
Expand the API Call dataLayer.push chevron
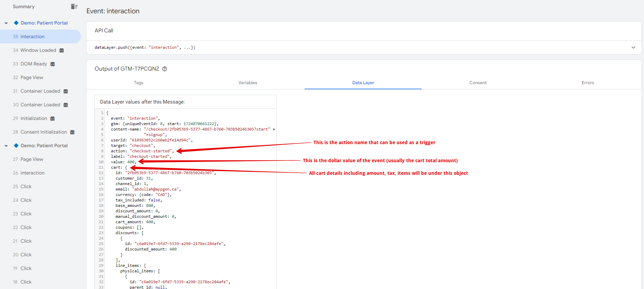click(x=633, y=47)
